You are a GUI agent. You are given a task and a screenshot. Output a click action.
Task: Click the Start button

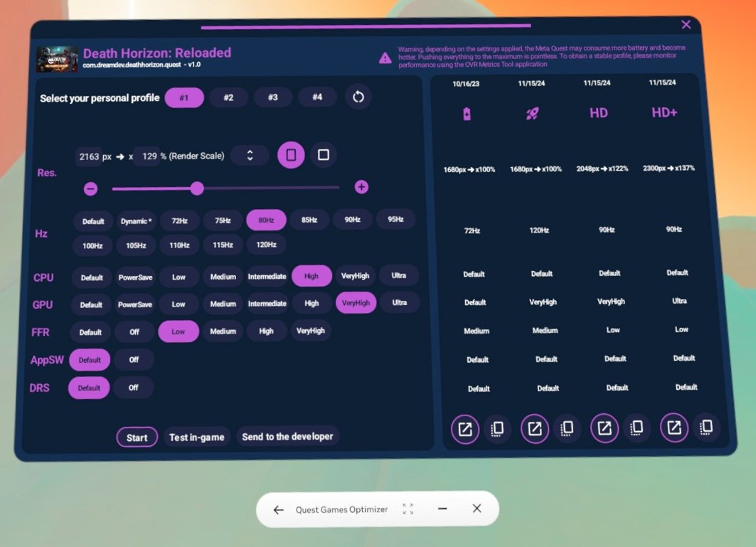tap(137, 437)
